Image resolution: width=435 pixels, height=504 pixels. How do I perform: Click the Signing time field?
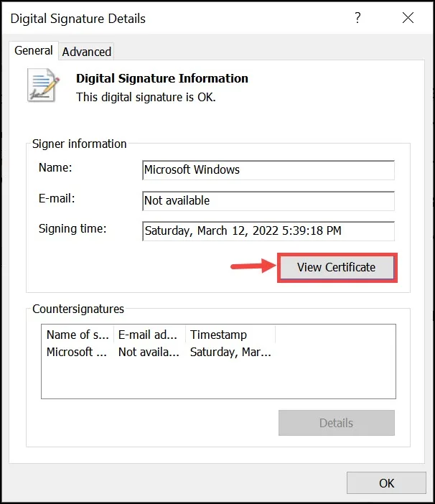(268, 231)
